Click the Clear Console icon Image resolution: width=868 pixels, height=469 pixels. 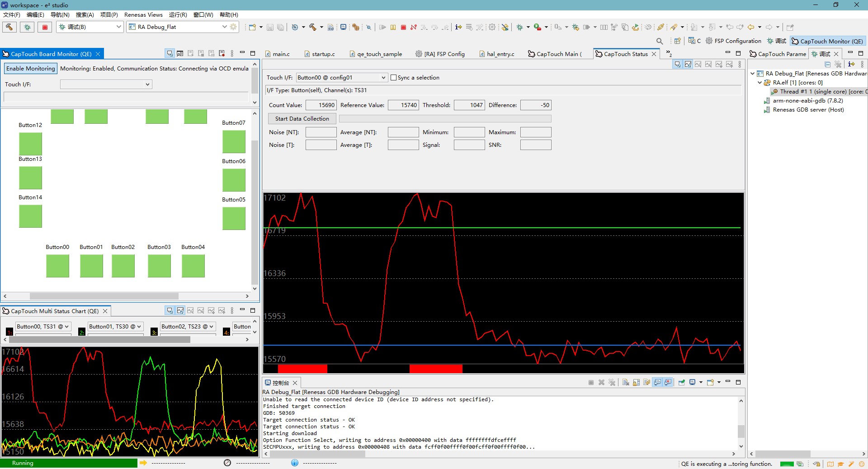tap(626, 382)
